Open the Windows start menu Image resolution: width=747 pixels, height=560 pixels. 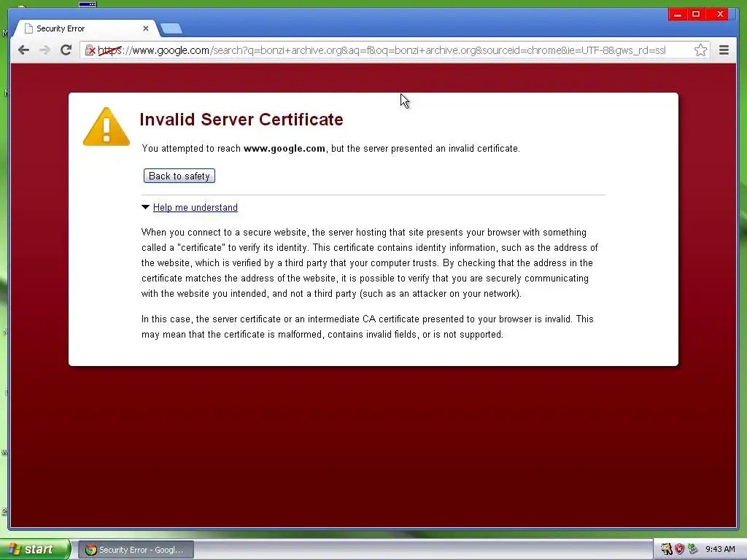(x=35, y=549)
